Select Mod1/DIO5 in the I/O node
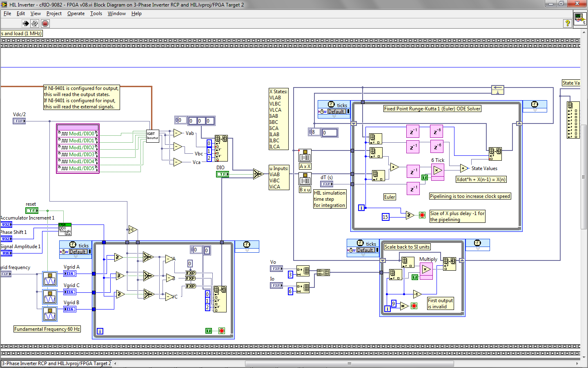This screenshot has width=588, height=368. 78,168
